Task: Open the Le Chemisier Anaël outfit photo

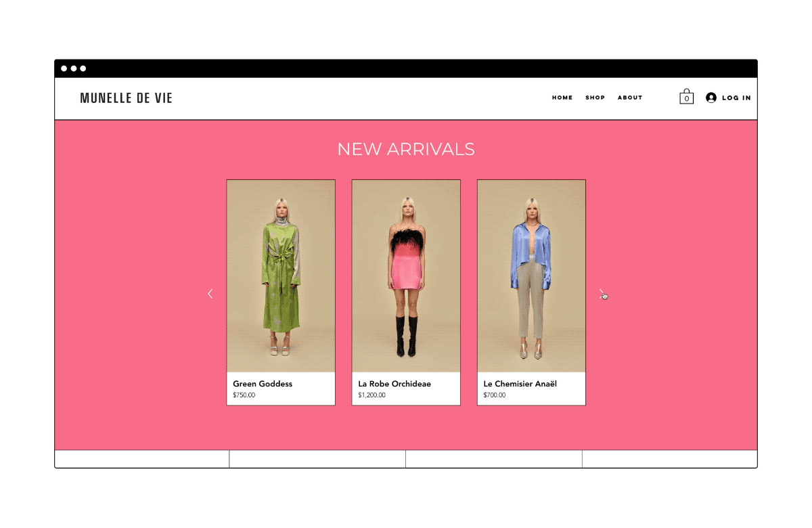Action: pyautogui.click(x=531, y=276)
